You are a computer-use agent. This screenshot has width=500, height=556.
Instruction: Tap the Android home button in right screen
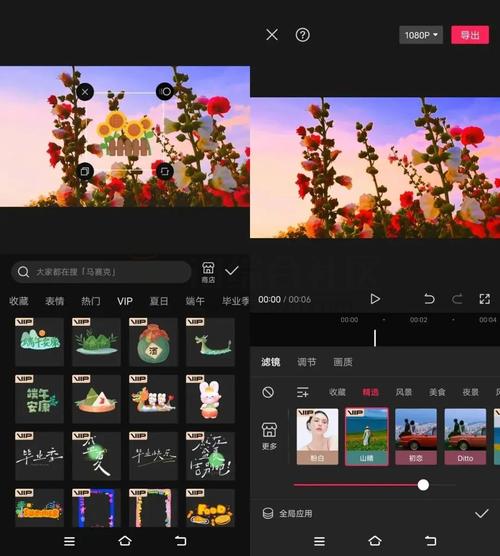point(375,541)
